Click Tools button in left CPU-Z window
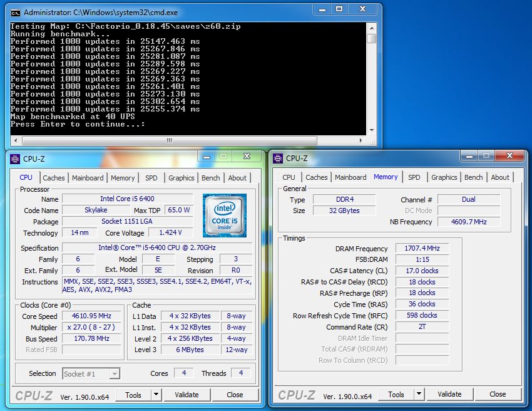Screen dimensions: 532x411 point(133,395)
